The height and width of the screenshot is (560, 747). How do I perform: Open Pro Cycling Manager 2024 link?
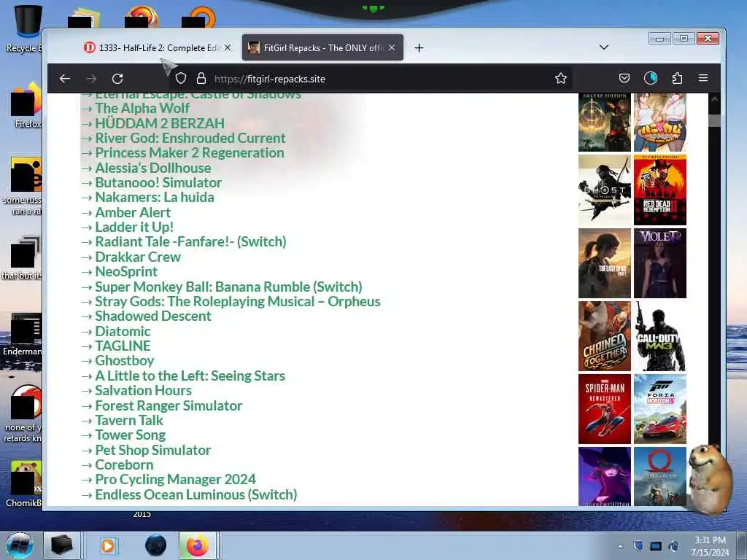coord(175,480)
